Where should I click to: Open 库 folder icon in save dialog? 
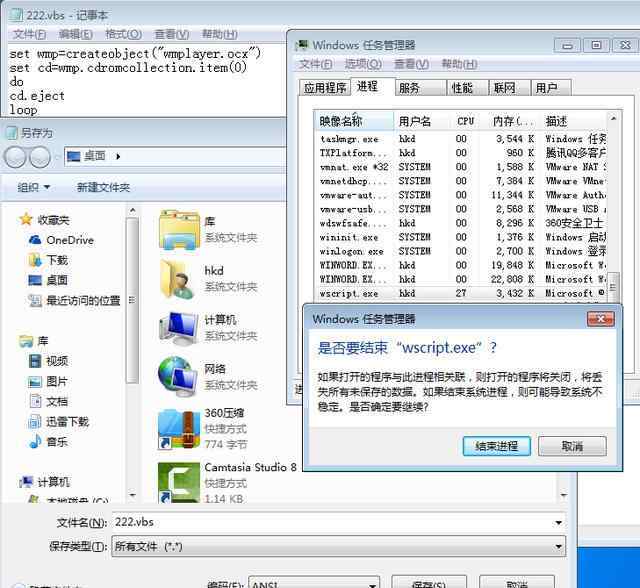tap(179, 230)
